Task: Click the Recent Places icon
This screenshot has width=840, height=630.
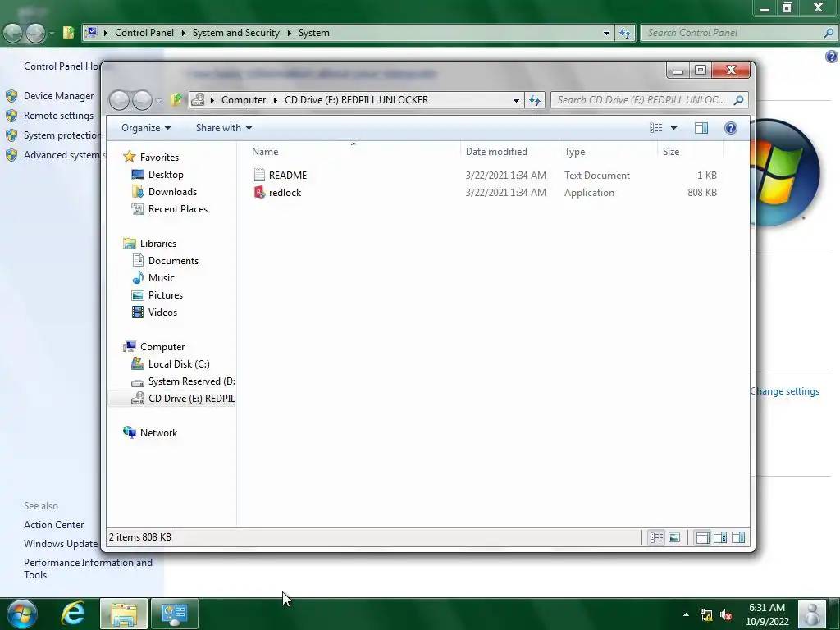Action: pos(138,209)
